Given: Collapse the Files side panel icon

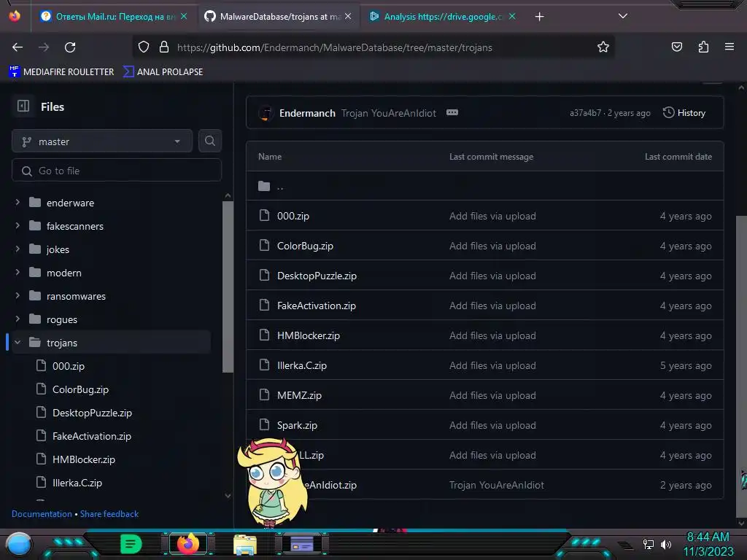Looking at the screenshot, I should (x=23, y=106).
